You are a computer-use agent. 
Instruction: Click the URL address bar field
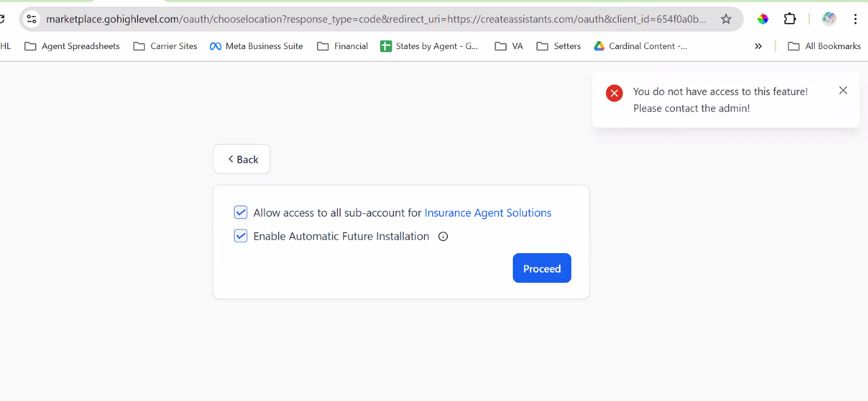[376, 19]
